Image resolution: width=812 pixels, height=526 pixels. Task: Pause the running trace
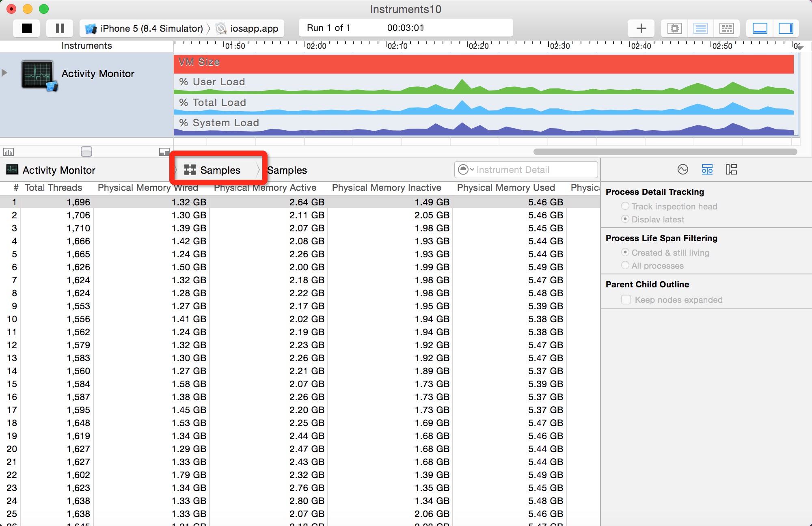coord(60,28)
